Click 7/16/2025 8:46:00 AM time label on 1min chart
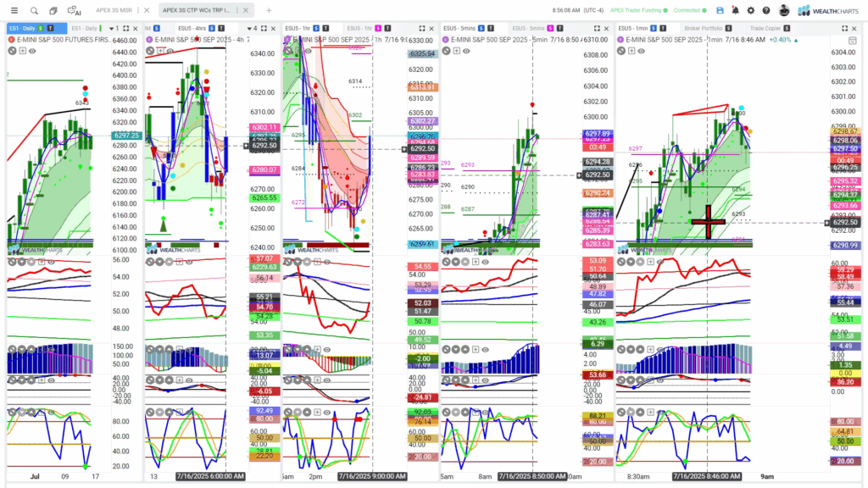868x488 pixels. click(707, 476)
